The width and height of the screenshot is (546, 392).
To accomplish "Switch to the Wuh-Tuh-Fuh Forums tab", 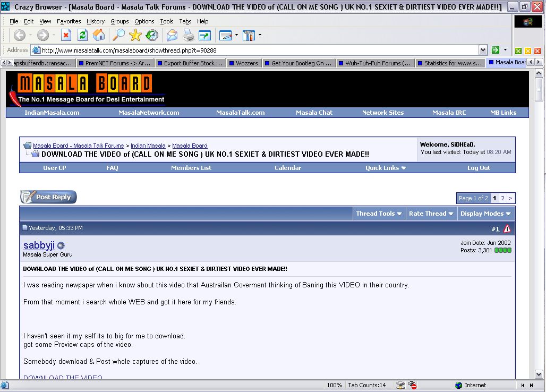I will (x=377, y=63).
